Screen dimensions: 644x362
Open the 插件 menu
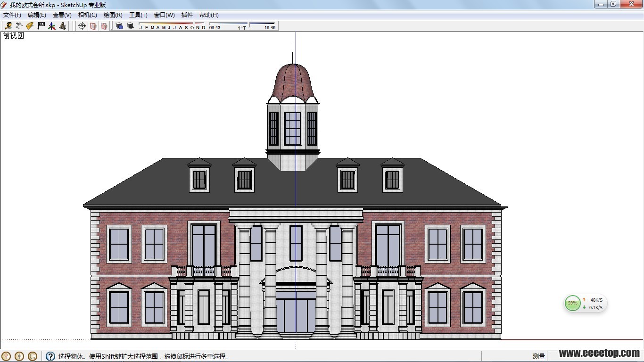[x=187, y=15]
